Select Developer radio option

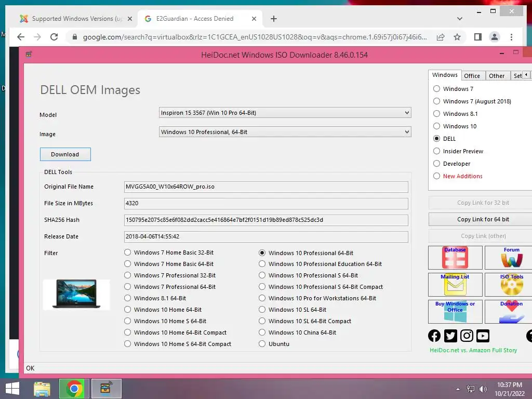(451, 164)
